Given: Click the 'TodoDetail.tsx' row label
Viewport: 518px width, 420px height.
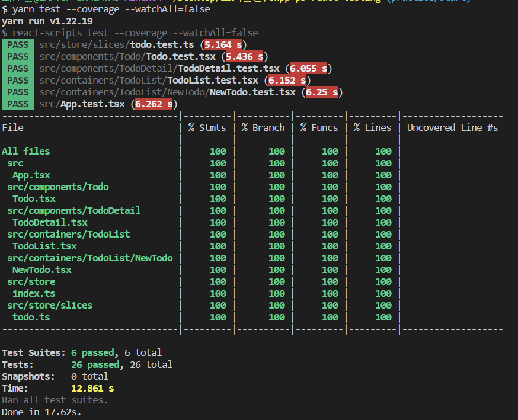Looking at the screenshot, I should pyautogui.click(x=50, y=223).
